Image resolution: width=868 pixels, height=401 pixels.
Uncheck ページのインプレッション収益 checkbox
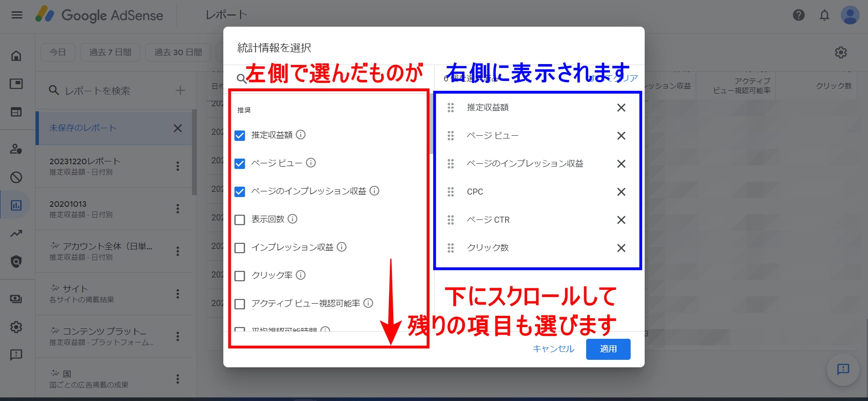[x=240, y=192]
